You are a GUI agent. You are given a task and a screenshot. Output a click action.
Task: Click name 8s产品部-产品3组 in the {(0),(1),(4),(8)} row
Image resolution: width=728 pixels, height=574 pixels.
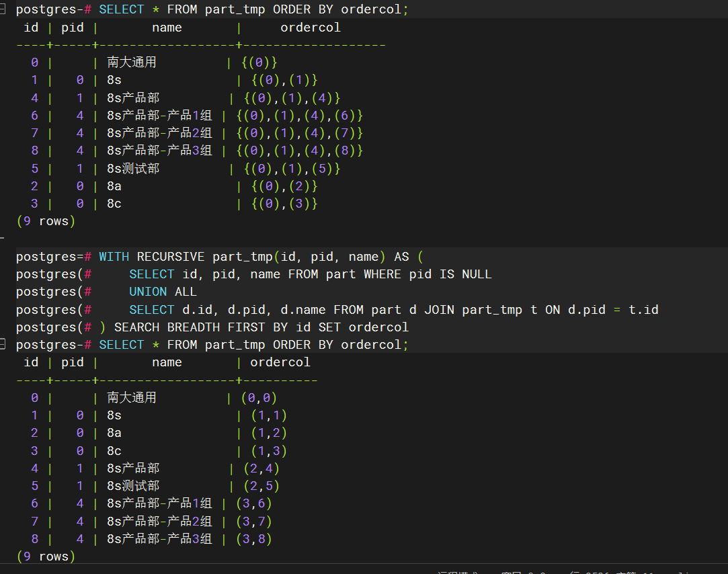[x=160, y=151]
